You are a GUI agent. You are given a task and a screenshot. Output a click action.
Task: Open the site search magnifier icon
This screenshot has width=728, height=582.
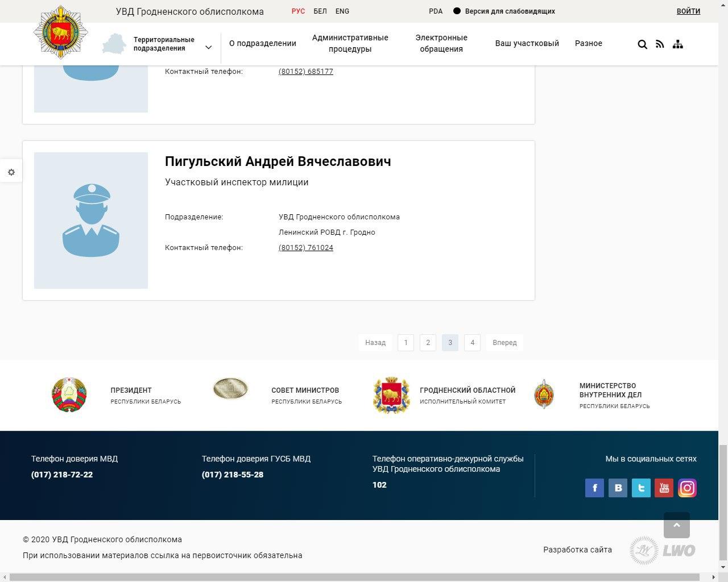coord(642,44)
